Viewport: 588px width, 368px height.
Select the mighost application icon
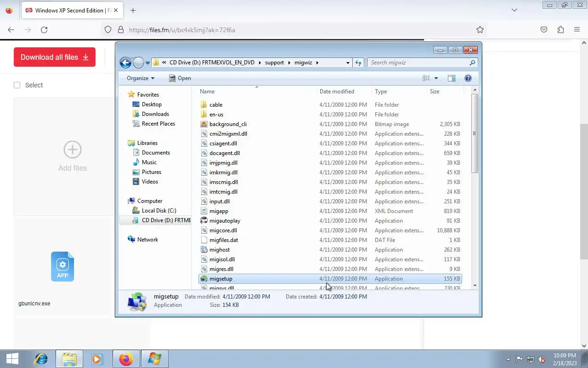pyautogui.click(x=204, y=250)
